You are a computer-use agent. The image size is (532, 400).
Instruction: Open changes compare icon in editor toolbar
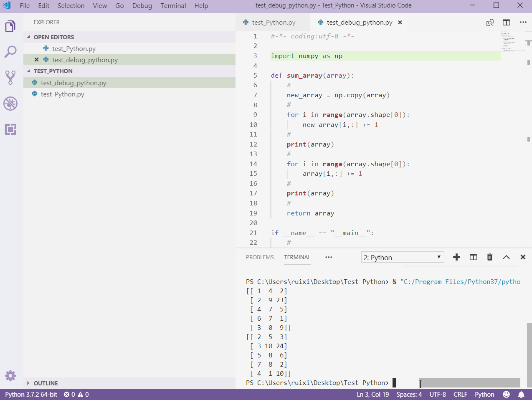click(x=490, y=23)
